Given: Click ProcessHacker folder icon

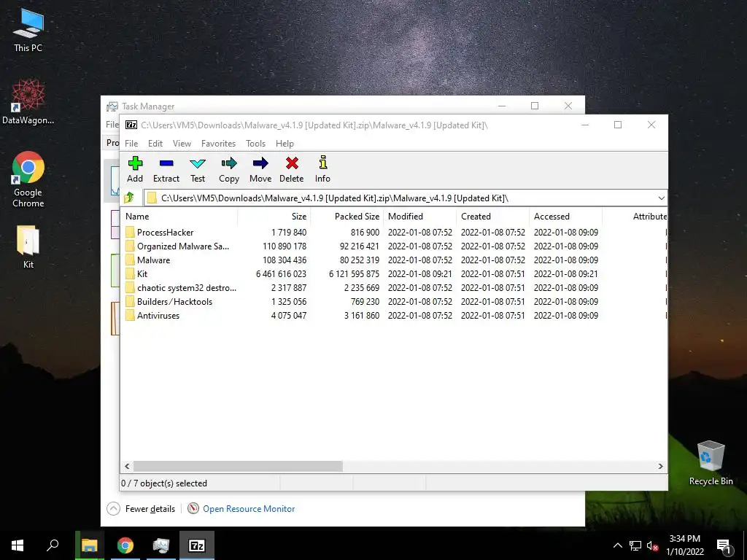Looking at the screenshot, I should click(130, 233).
